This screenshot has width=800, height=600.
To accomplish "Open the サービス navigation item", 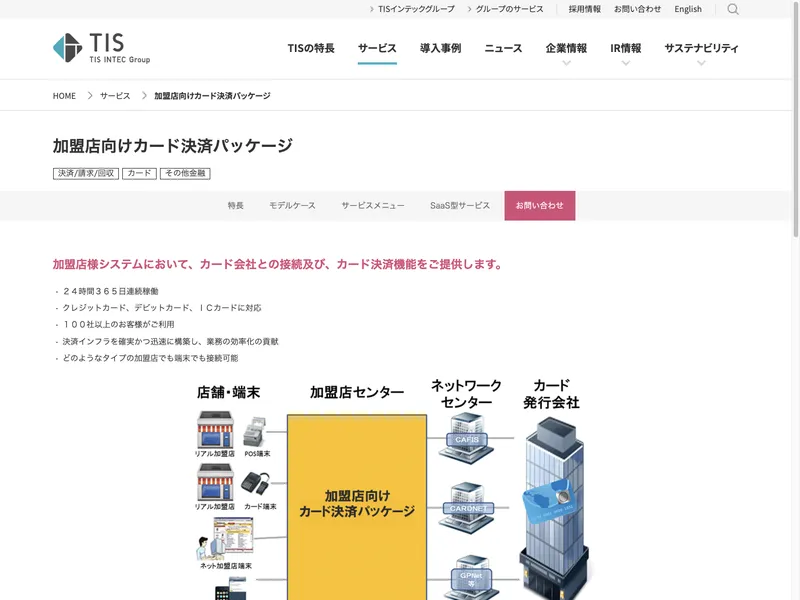I will (377, 48).
